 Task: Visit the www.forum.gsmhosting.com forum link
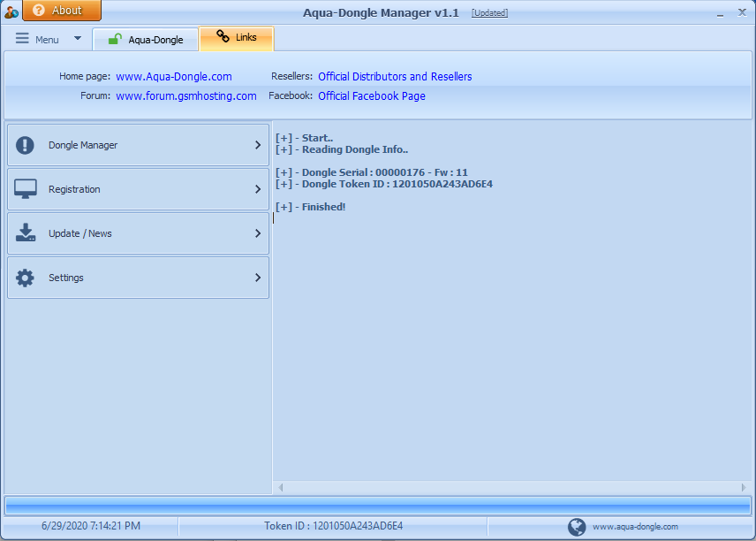click(x=186, y=96)
